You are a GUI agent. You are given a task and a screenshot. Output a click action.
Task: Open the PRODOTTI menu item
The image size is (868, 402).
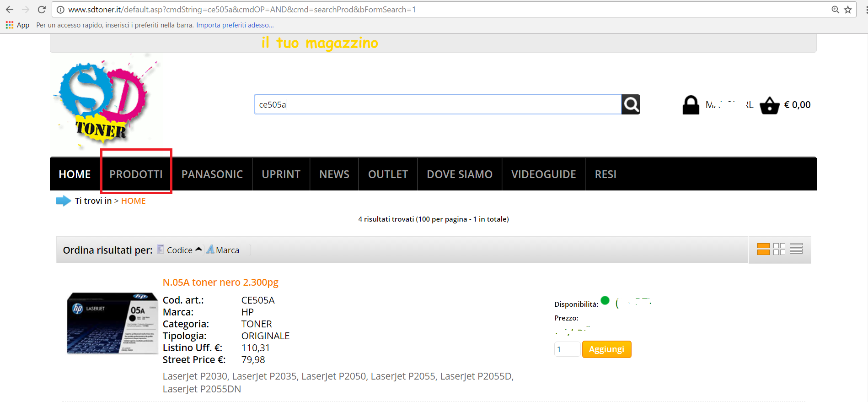(x=136, y=174)
